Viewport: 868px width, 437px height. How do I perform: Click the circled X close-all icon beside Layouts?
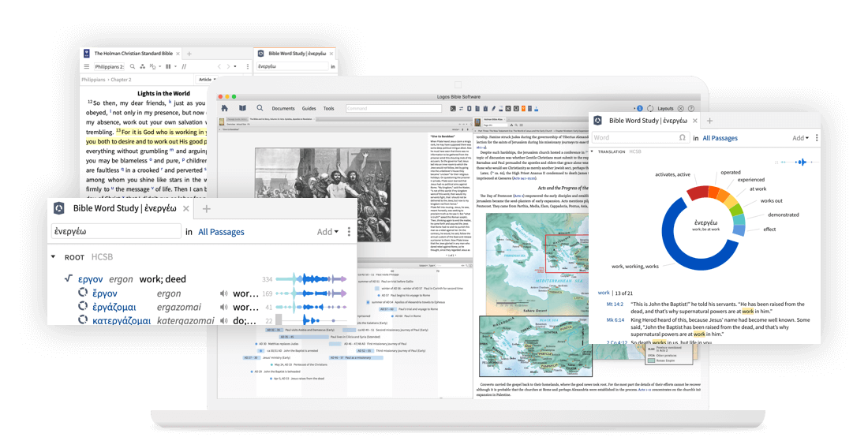click(681, 108)
